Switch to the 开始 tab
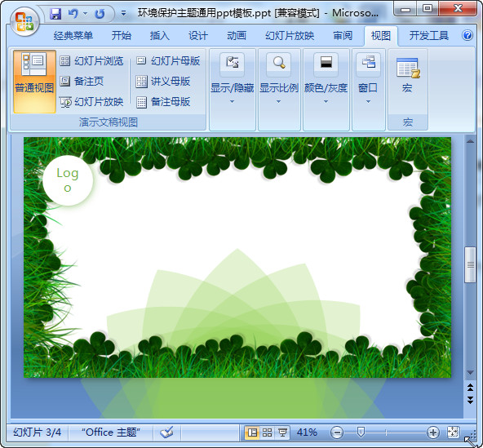 pyautogui.click(x=122, y=36)
